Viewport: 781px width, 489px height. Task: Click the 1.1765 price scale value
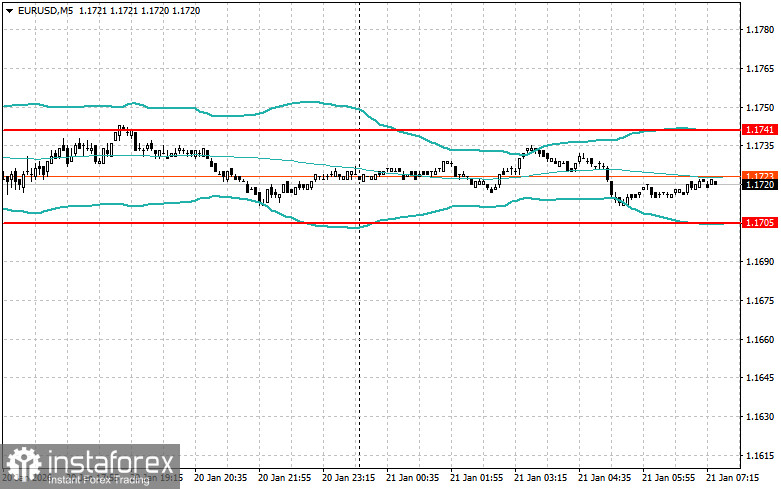pyautogui.click(x=760, y=69)
